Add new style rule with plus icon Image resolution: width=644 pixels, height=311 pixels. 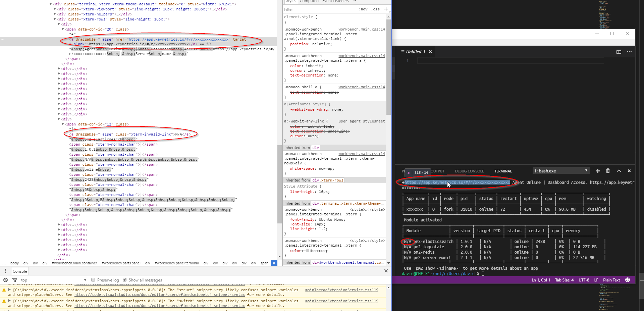[386, 9]
